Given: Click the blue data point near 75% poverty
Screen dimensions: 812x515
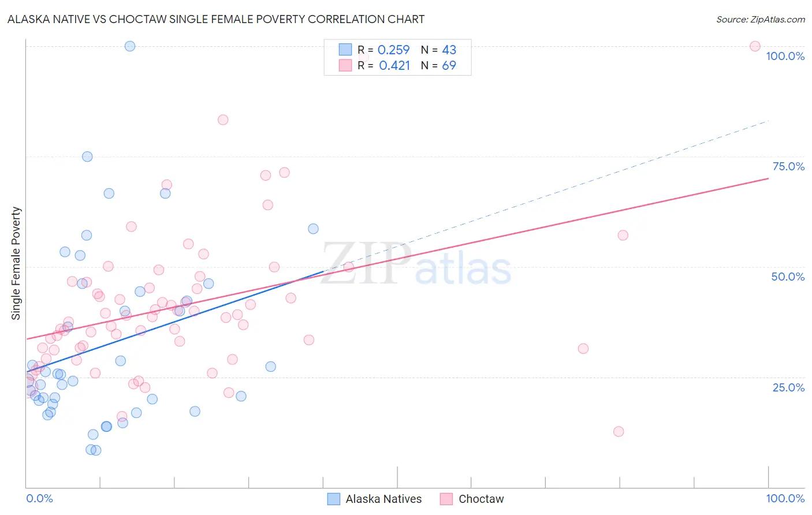Looking at the screenshot, I should point(87,156).
